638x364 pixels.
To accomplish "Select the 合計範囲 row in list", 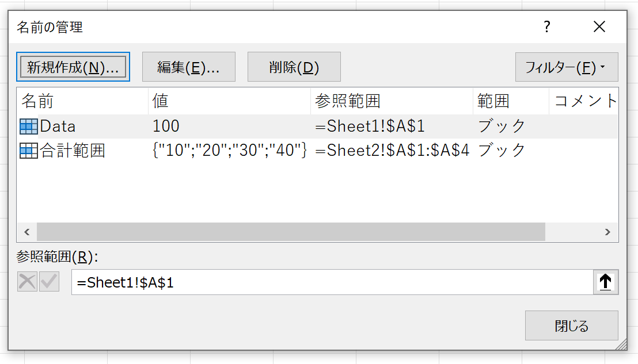I will click(317, 151).
